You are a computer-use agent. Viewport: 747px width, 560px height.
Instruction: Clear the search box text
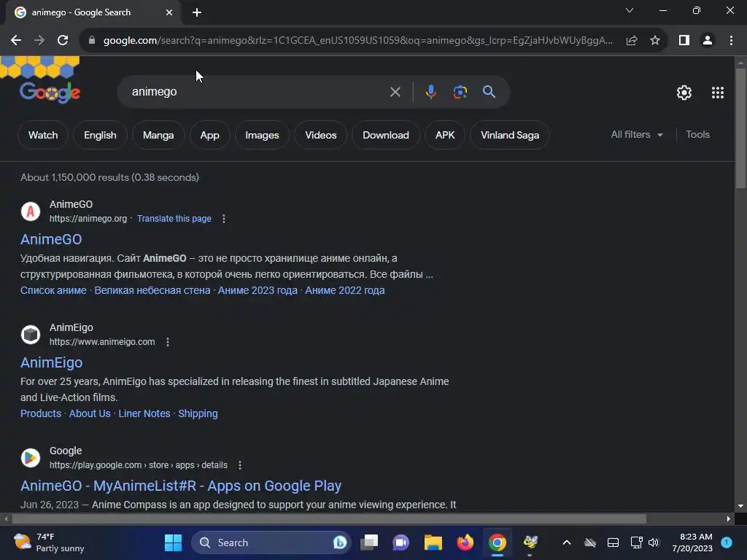coord(395,92)
